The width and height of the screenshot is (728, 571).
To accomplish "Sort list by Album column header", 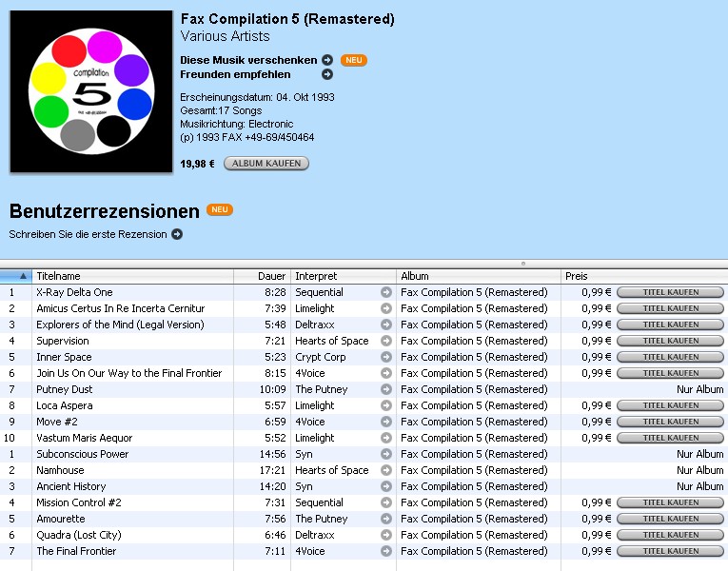I will point(479,276).
